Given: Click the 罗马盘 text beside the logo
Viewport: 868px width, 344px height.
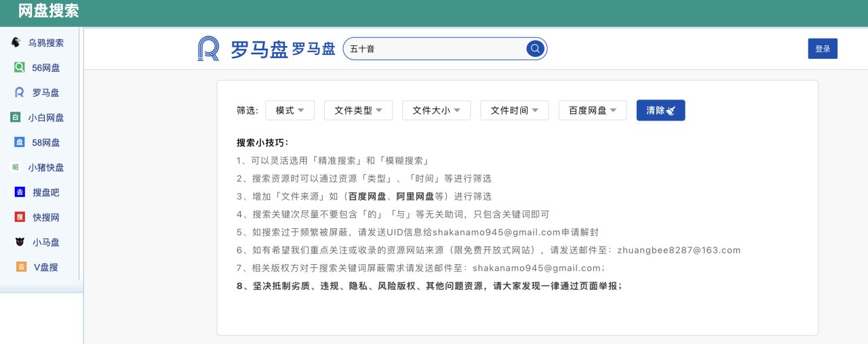Looking at the screenshot, I should 314,49.
